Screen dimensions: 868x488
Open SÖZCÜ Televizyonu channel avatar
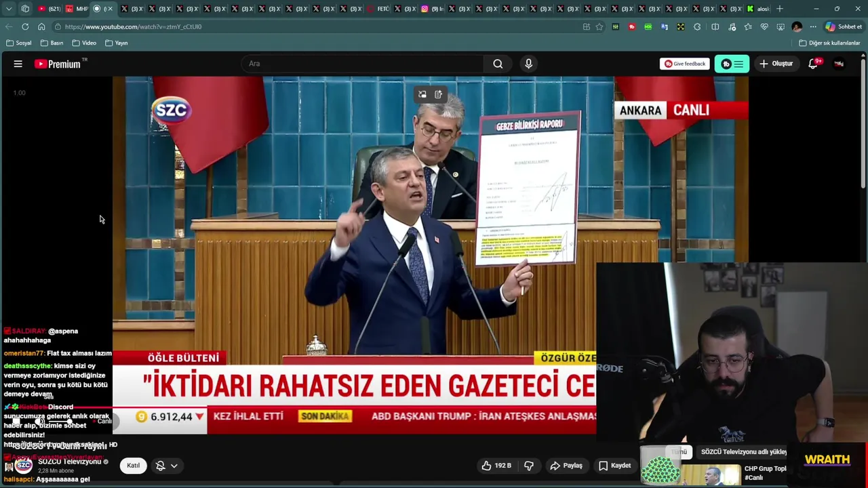coord(24,466)
